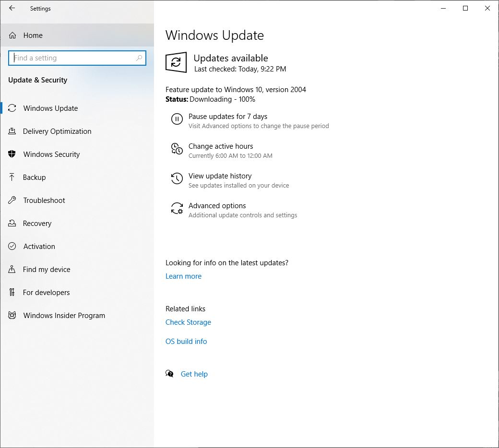The image size is (499, 448).
Task: Go to Windows Security page
Action: 77,154
